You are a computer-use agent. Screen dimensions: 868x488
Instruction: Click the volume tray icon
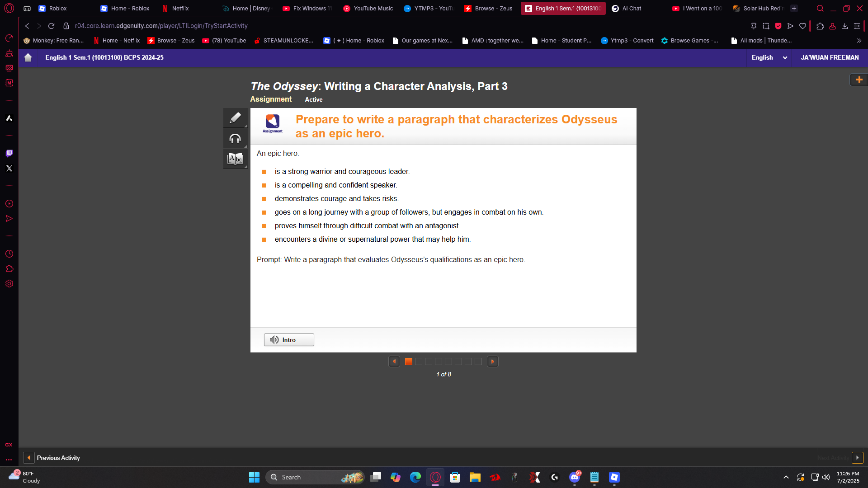(x=826, y=477)
